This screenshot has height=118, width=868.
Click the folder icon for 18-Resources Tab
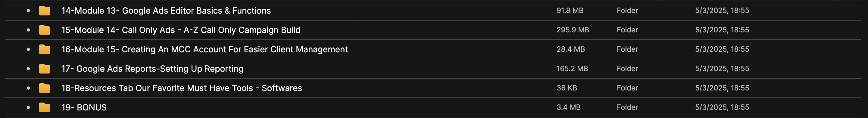[45, 88]
